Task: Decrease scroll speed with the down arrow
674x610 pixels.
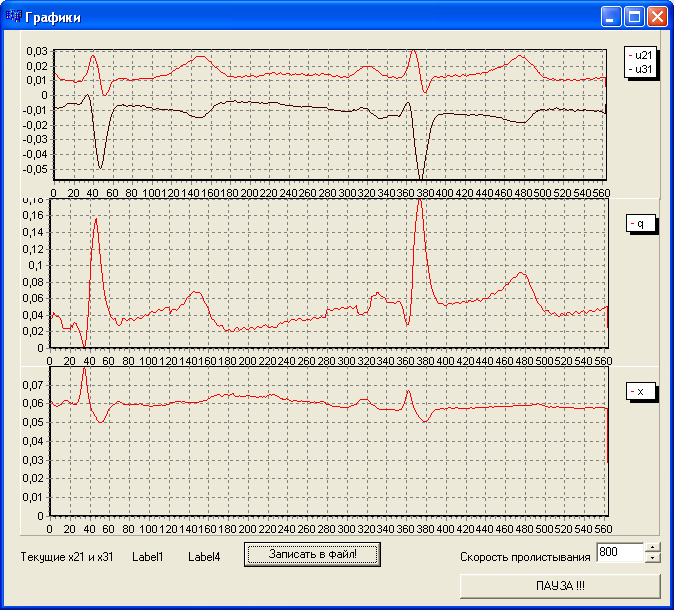Action: tap(653, 557)
